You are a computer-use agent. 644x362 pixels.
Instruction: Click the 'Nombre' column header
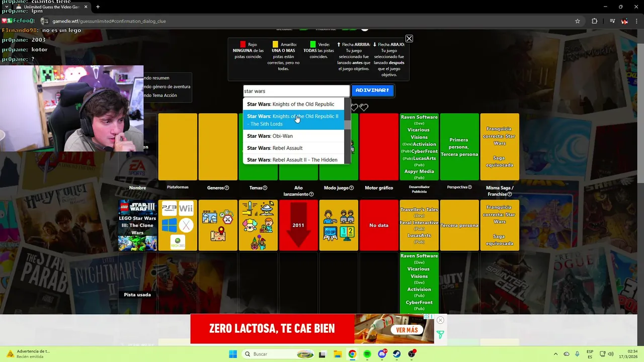coord(137,188)
